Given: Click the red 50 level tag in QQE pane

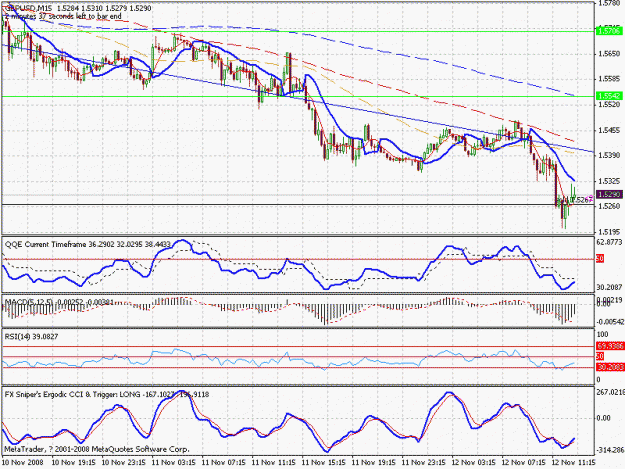Looking at the screenshot, I should click(x=600, y=259).
